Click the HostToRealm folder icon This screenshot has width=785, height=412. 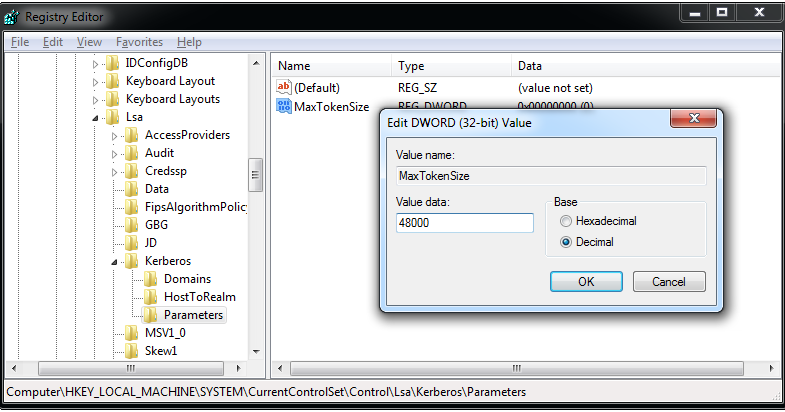point(151,297)
